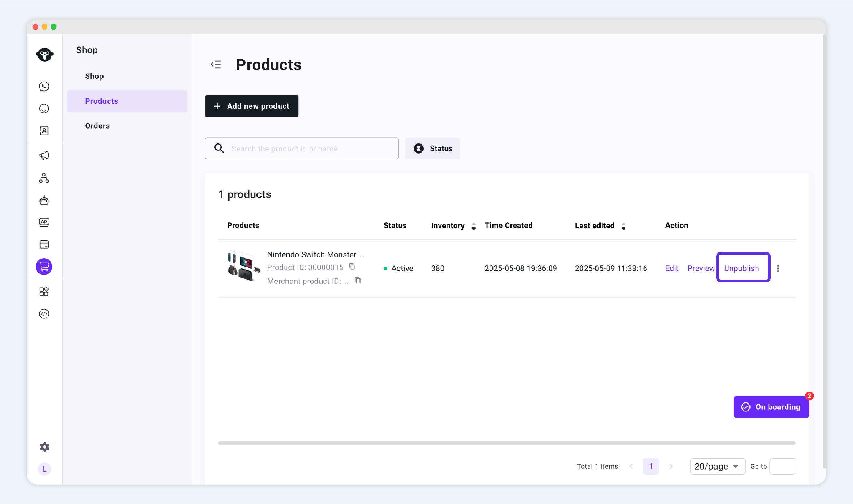Collapse the Shop side menu
This screenshot has height=504, width=853.
tap(215, 64)
